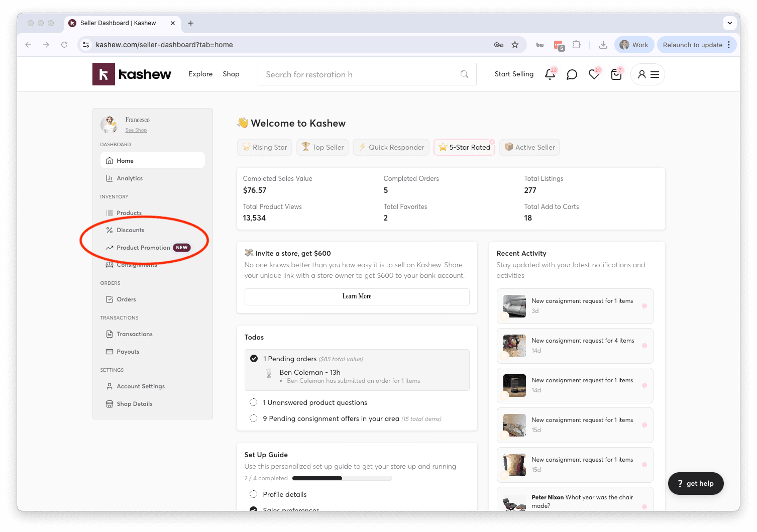Click the search magnifier icon

464,74
